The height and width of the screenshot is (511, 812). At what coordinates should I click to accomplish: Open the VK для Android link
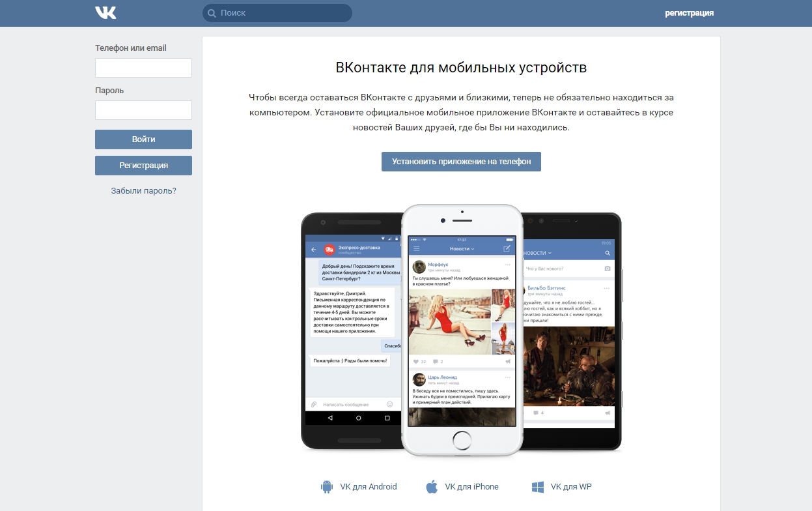click(368, 487)
